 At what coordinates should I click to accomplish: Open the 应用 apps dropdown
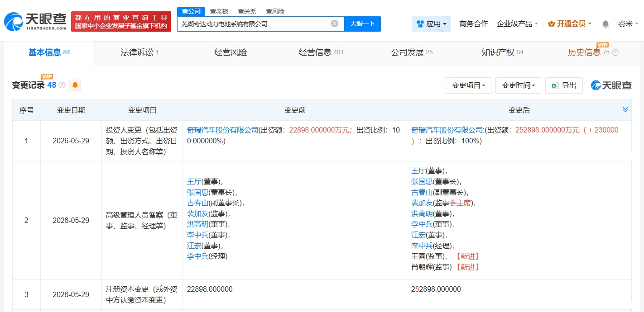click(x=431, y=24)
